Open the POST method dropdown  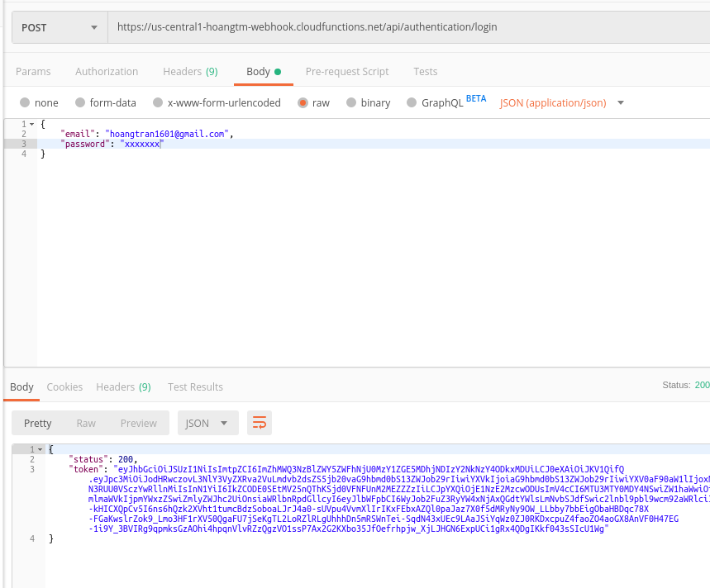tap(60, 27)
